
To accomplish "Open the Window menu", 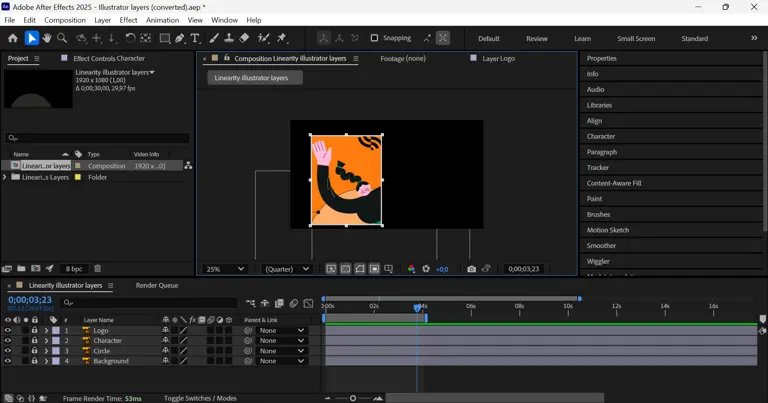I will click(x=224, y=20).
